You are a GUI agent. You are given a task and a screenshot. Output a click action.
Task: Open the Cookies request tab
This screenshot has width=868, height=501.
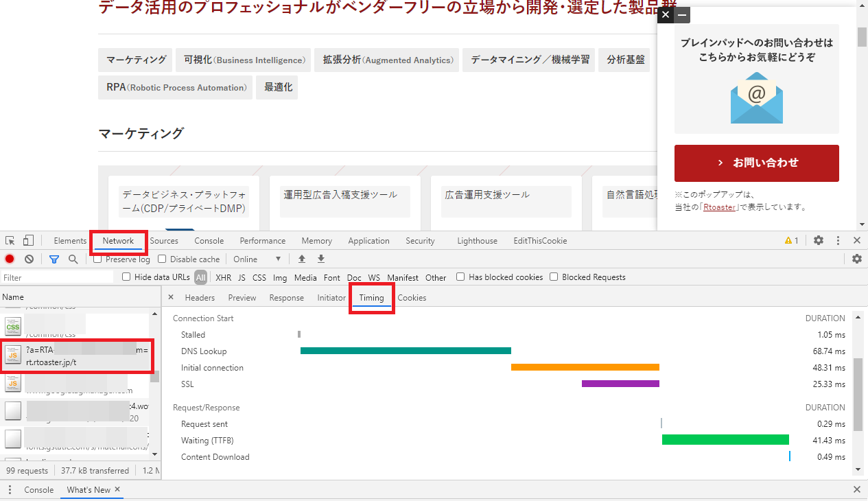point(412,297)
